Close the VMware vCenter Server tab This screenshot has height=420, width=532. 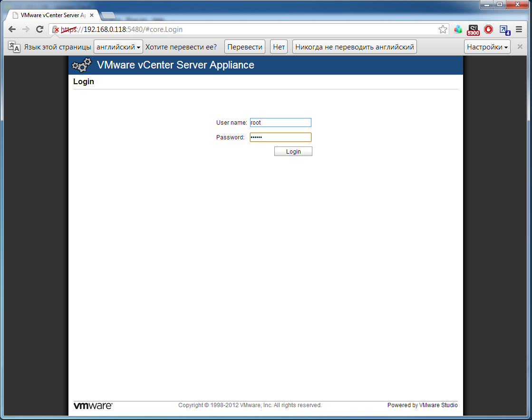(x=92, y=15)
